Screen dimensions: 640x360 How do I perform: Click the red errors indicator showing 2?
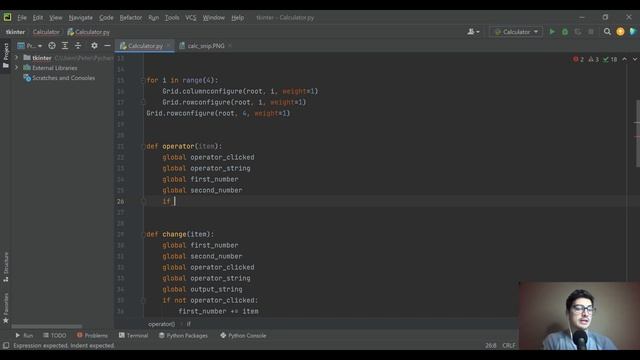click(x=578, y=60)
